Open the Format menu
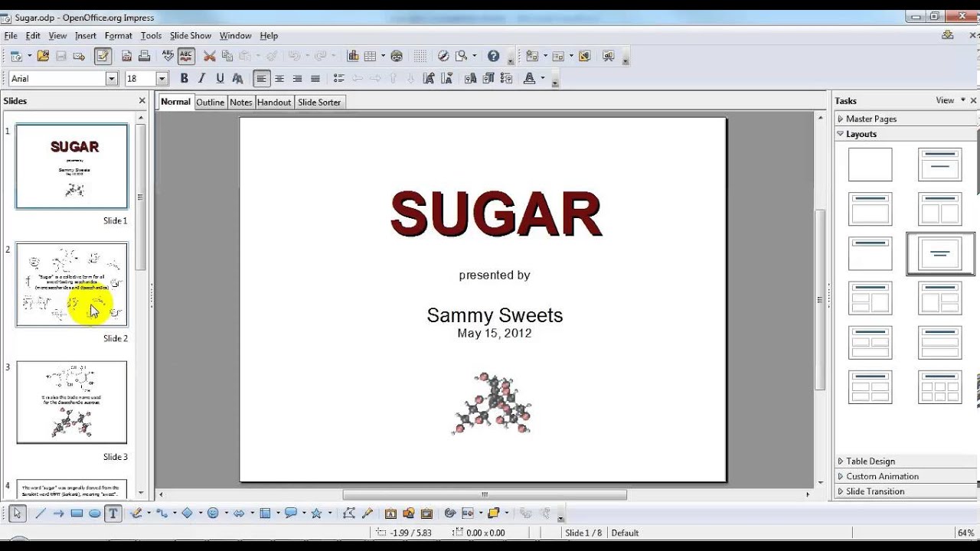Screen dimensions: 980x551 coord(119,35)
